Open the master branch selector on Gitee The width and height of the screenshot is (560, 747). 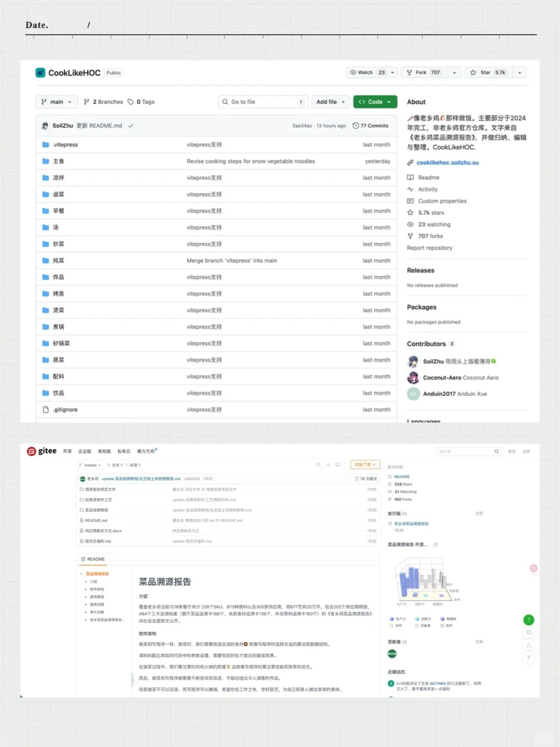(89, 465)
